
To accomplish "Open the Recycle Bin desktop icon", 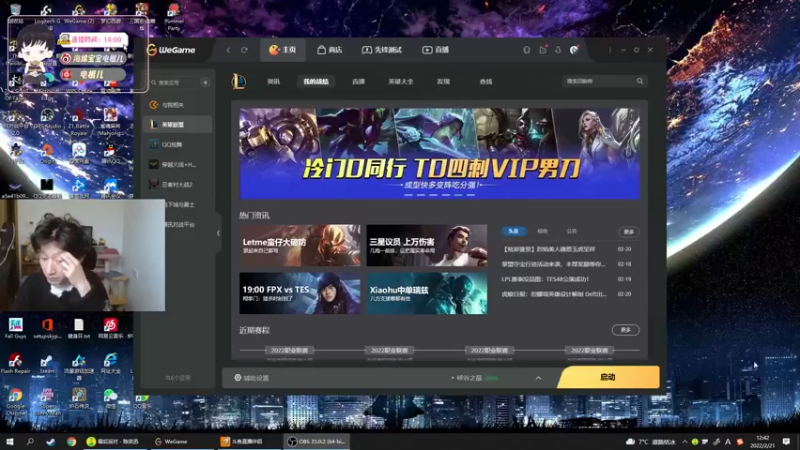I will [x=15, y=13].
